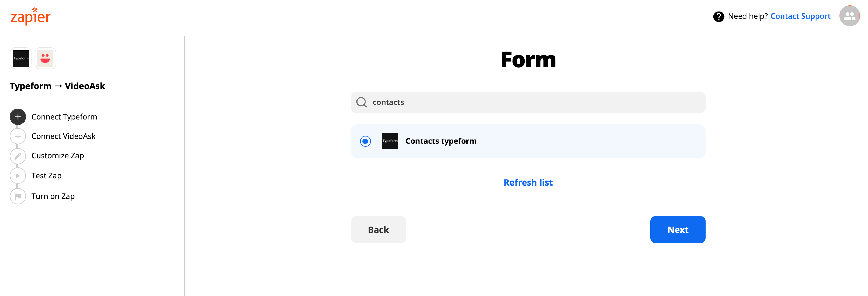Click the Refresh list link
The image size is (868, 296).
528,182
